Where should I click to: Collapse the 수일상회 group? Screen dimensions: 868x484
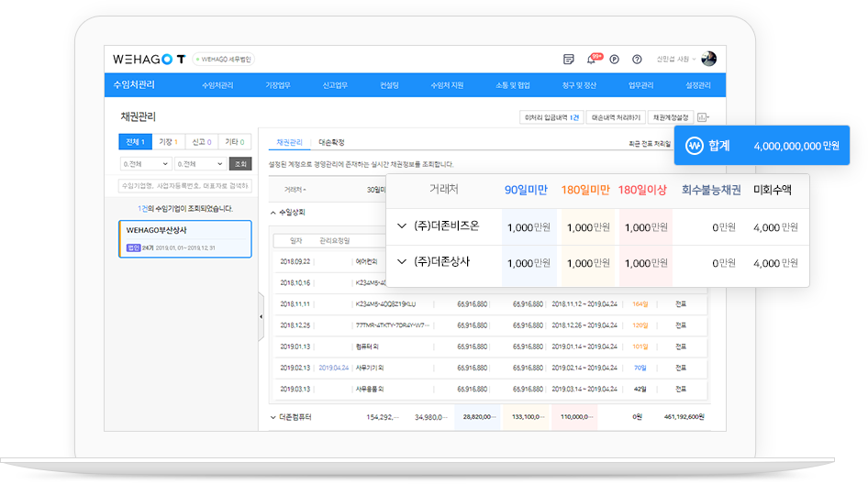click(x=273, y=213)
